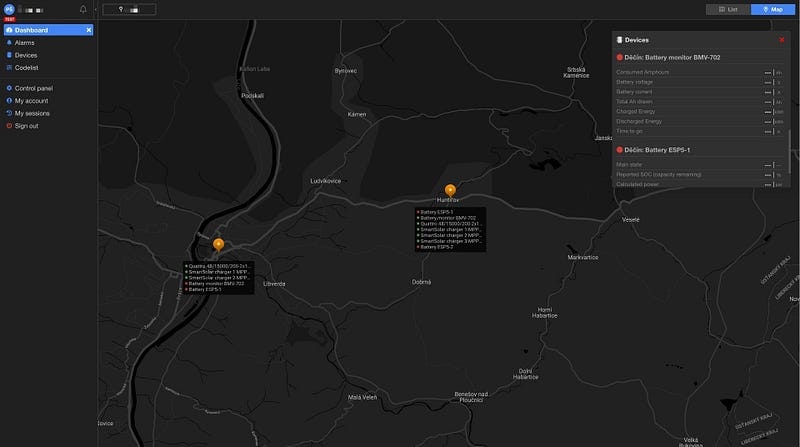Switch to List view

pos(728,9)
